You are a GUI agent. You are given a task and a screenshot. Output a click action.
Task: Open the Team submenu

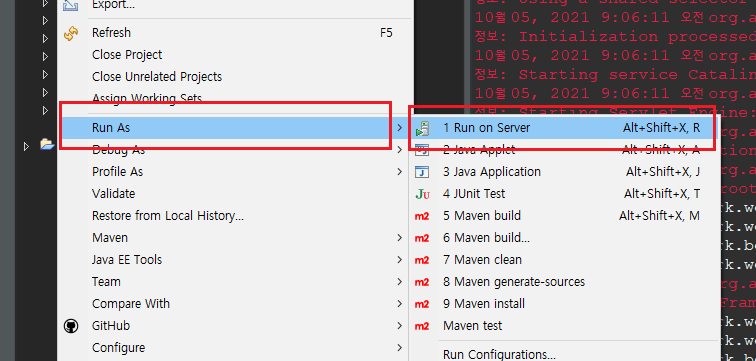coord(234,281)
